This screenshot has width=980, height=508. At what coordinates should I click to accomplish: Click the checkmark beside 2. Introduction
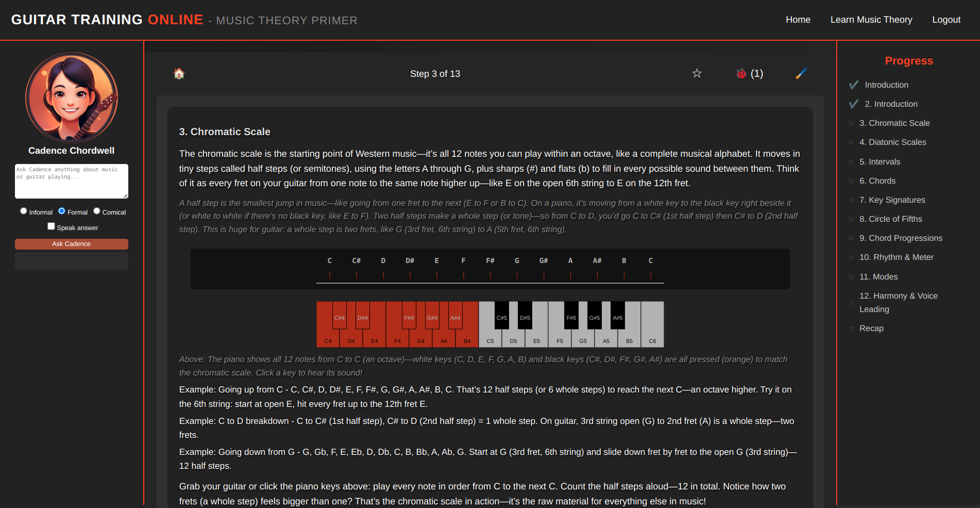pyautogui.click(x=854, y=104)
